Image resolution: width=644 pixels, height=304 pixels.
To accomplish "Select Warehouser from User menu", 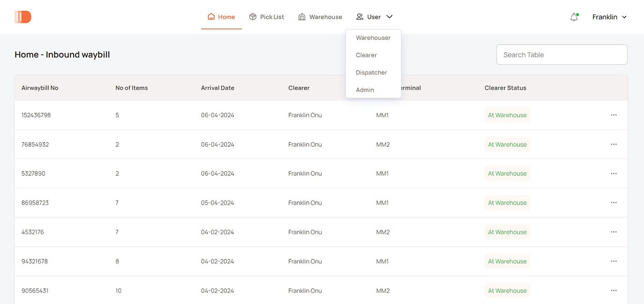I will coord(373,38).
